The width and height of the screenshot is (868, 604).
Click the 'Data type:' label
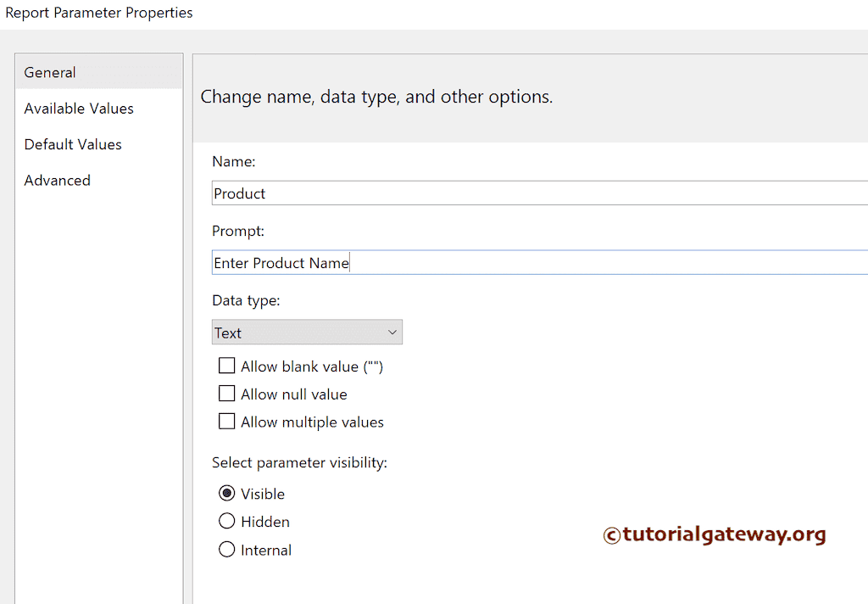tap(246, 300)
